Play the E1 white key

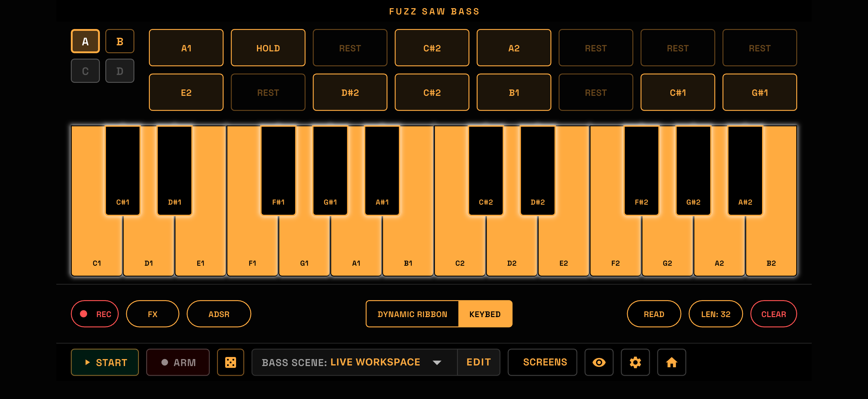(x=200, y=245)
